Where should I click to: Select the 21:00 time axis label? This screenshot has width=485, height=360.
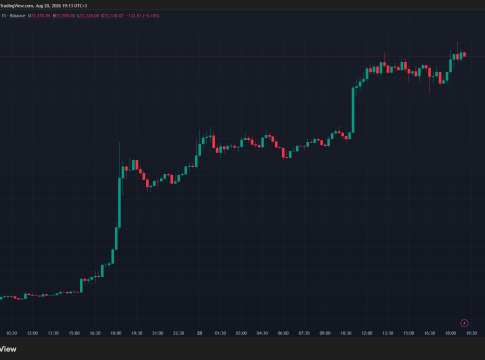158,333
